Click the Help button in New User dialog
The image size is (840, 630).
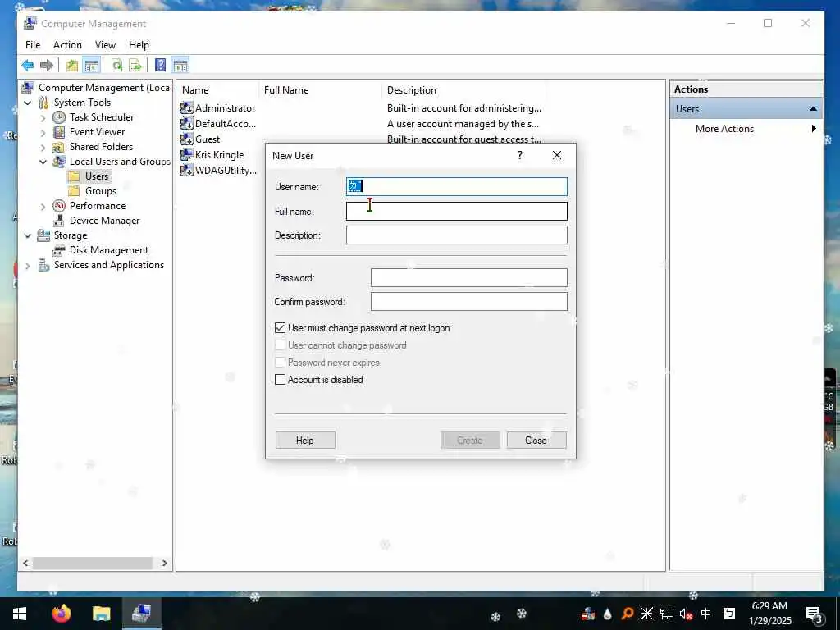[305, 441]
